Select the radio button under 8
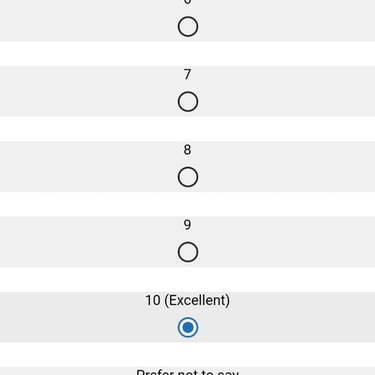This screenshot has width=375, height=375. pos(188,177)
